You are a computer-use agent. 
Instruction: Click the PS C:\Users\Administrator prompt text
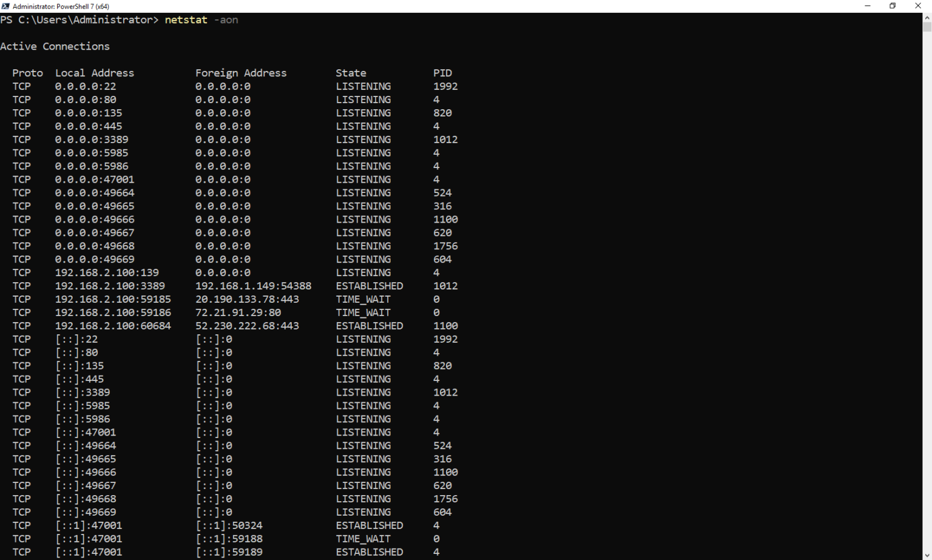[76, 19]
